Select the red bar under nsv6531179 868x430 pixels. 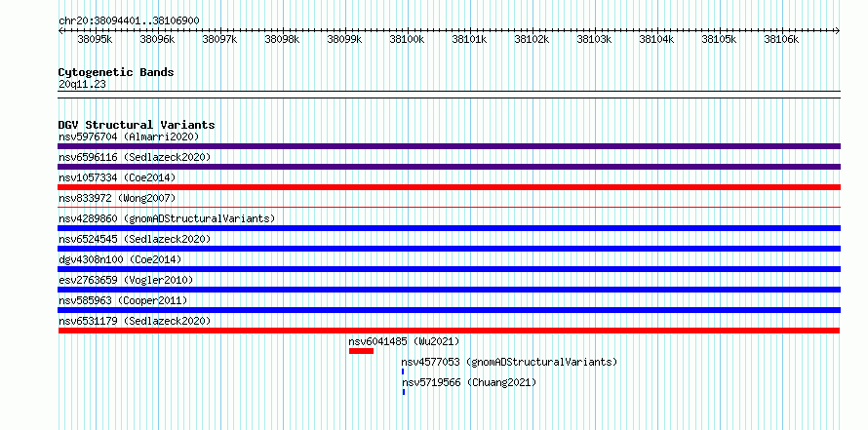click(449, 331)
